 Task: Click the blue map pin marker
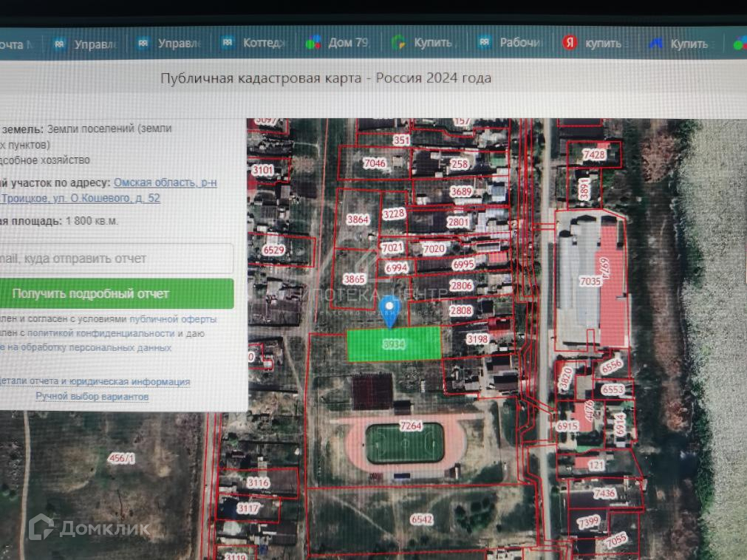(389, 312)
